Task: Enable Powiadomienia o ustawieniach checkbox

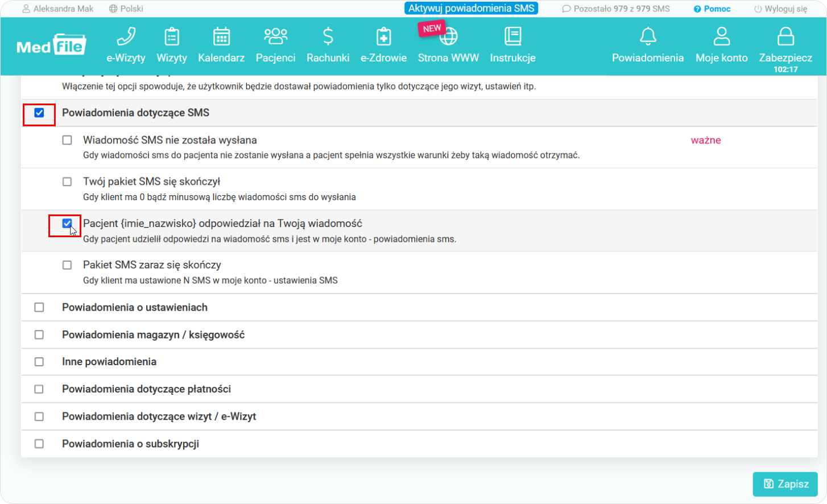Action: tap(39, 307)
